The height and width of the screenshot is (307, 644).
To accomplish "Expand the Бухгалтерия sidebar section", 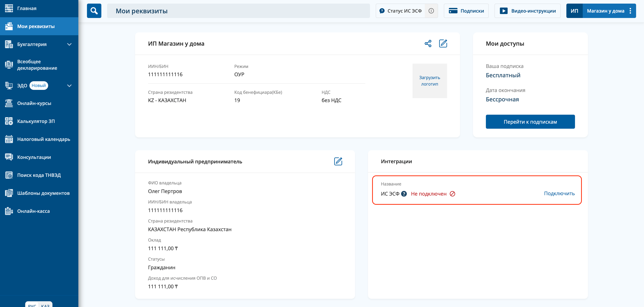I will pos(69,44).
